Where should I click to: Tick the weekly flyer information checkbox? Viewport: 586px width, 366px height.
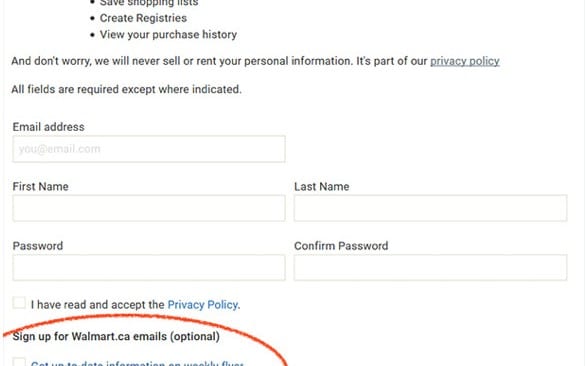19,362
